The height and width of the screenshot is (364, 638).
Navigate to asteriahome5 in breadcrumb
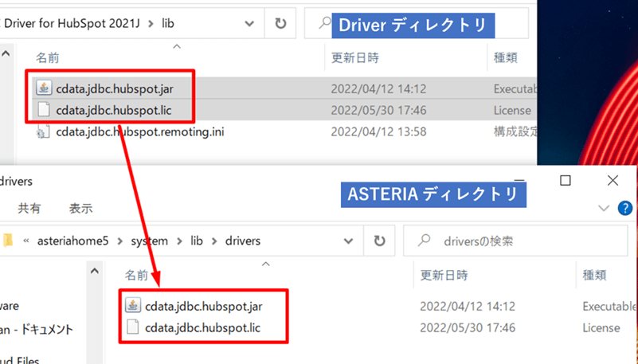pyautogui.click(x=73, y=241)
